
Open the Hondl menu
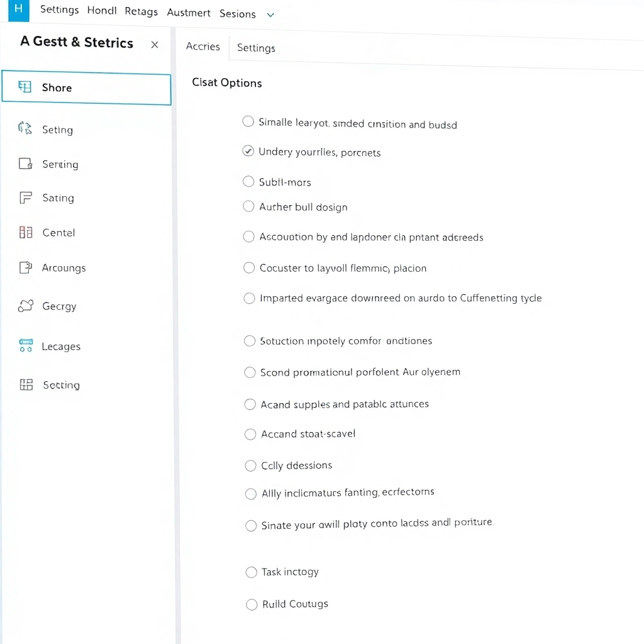coord(101,10)
